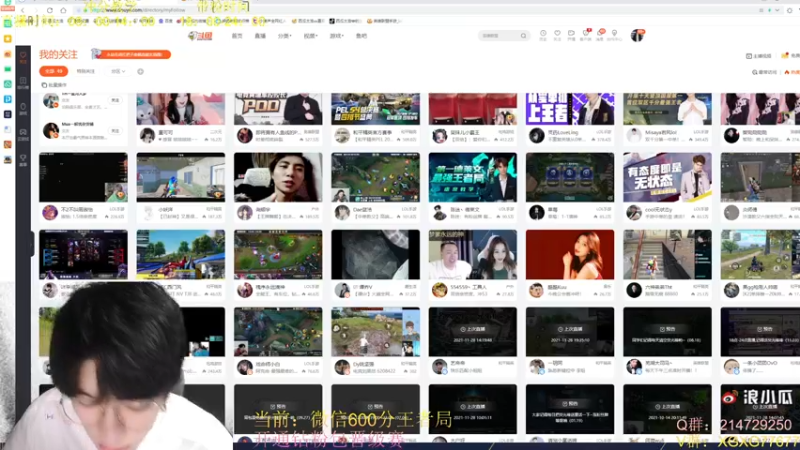Click the heart icon in dark sidebar

coord(23,57)
